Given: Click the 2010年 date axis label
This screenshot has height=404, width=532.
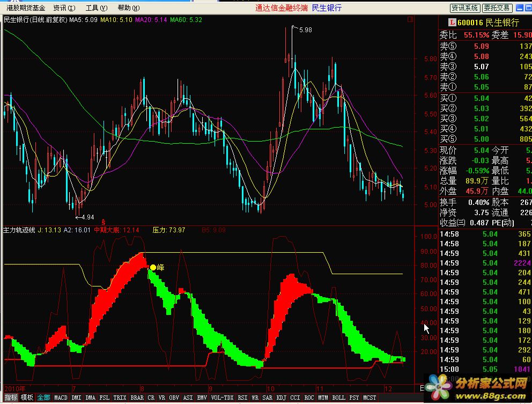Looking at the screenshot, I should point(15,389).
